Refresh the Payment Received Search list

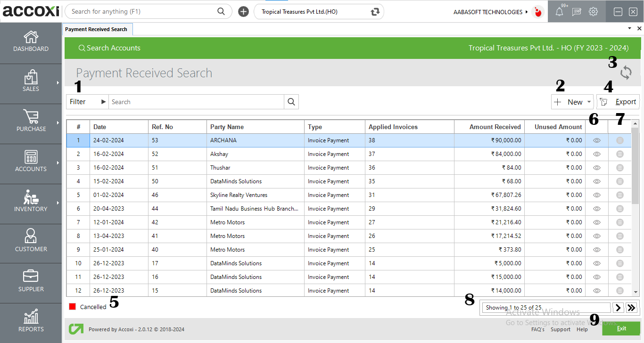[x=626, y=73]
